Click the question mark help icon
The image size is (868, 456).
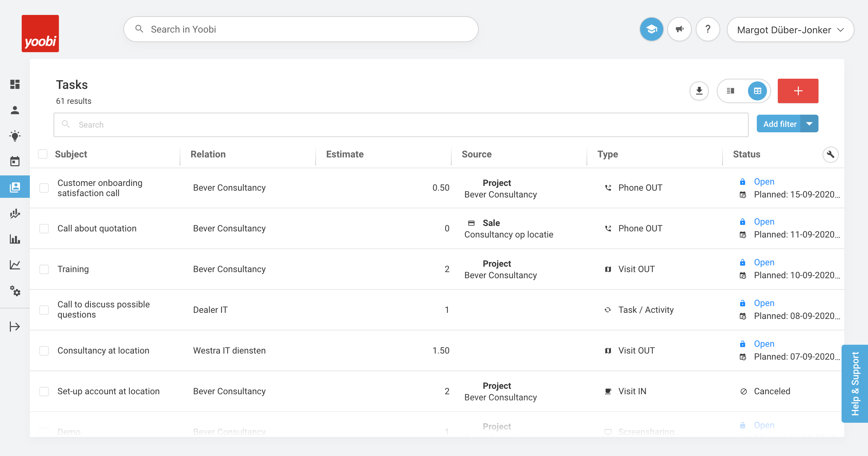click(708, 30)
